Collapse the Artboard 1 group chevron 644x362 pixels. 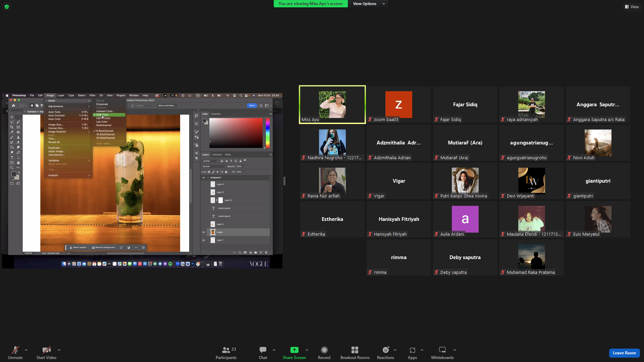coord(208,178)
